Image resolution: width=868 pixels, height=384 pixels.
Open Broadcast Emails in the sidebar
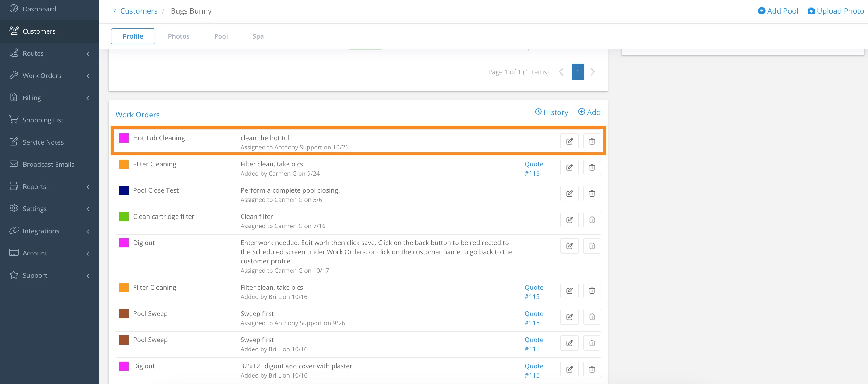tap(48, 164)
